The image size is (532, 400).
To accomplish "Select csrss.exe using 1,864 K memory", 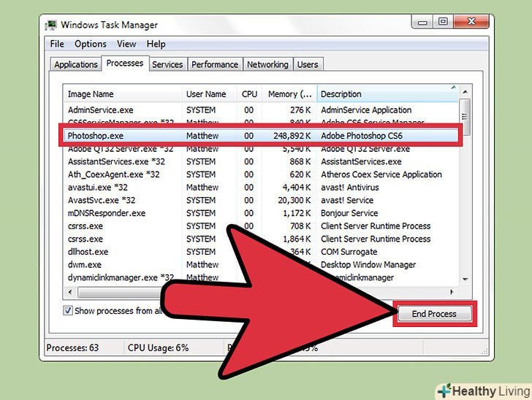I will (261, 239).
